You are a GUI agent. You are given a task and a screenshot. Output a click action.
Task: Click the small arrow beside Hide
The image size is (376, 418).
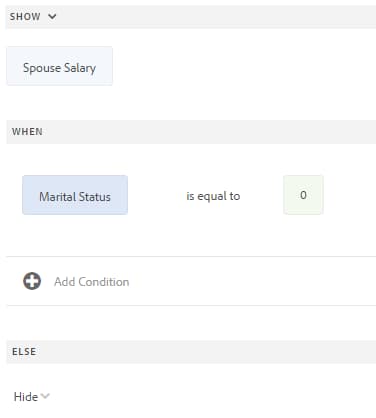[x=45, y=396]
